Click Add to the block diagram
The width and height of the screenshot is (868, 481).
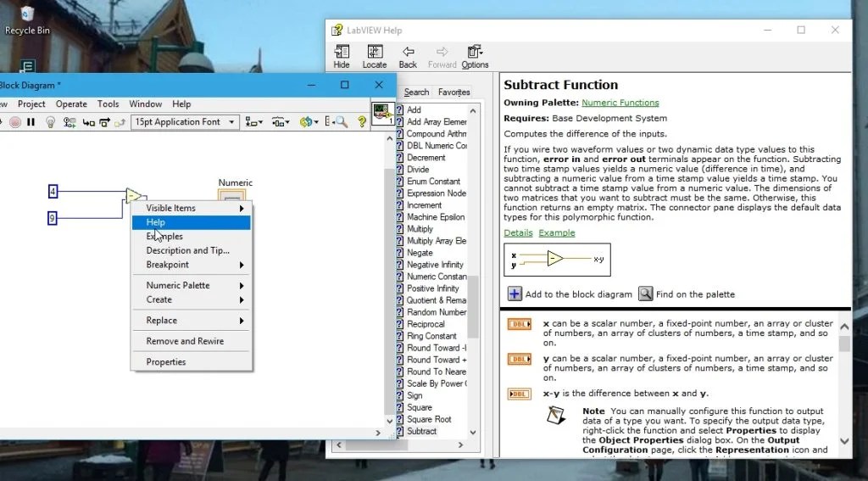pos(578,294)
